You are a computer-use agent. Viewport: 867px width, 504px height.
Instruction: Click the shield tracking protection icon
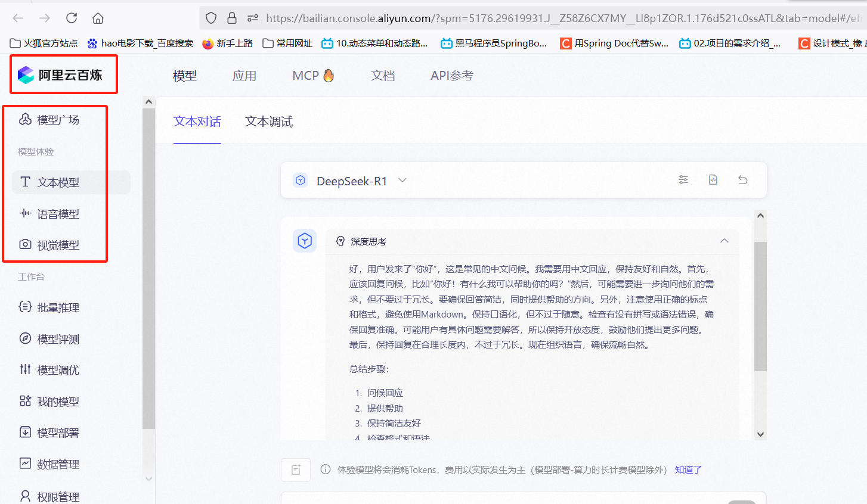[x=211, y=18]
